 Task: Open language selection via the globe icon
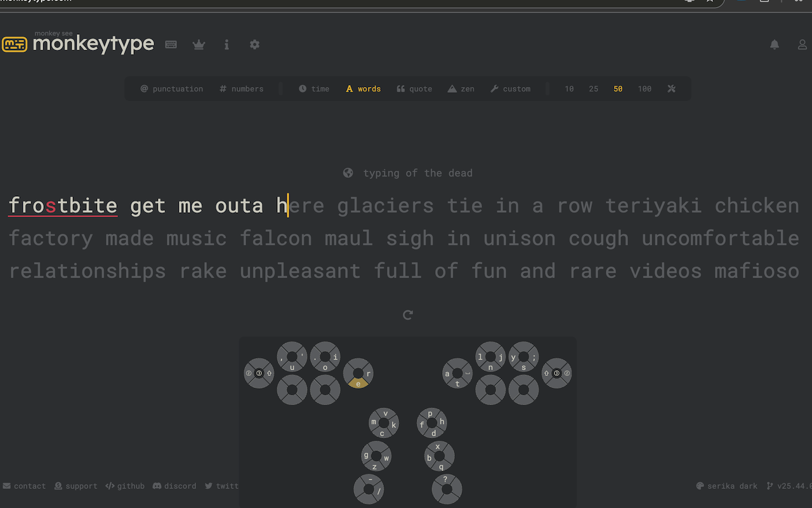click(348, 172)
